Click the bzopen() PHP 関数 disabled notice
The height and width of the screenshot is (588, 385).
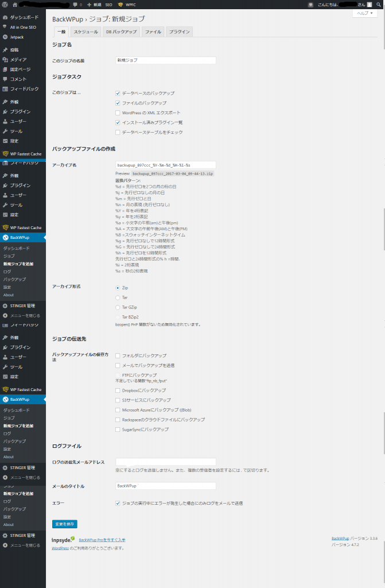(158, 324)
